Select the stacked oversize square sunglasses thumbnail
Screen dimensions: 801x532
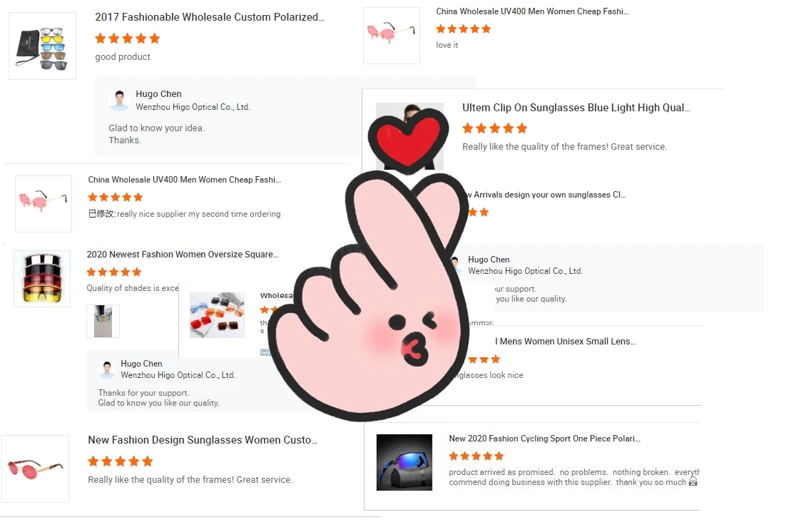tap(42, 278)
